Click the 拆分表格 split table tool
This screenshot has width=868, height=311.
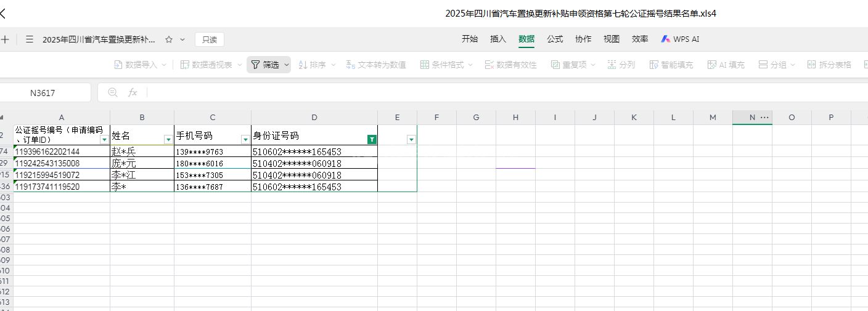829,65
